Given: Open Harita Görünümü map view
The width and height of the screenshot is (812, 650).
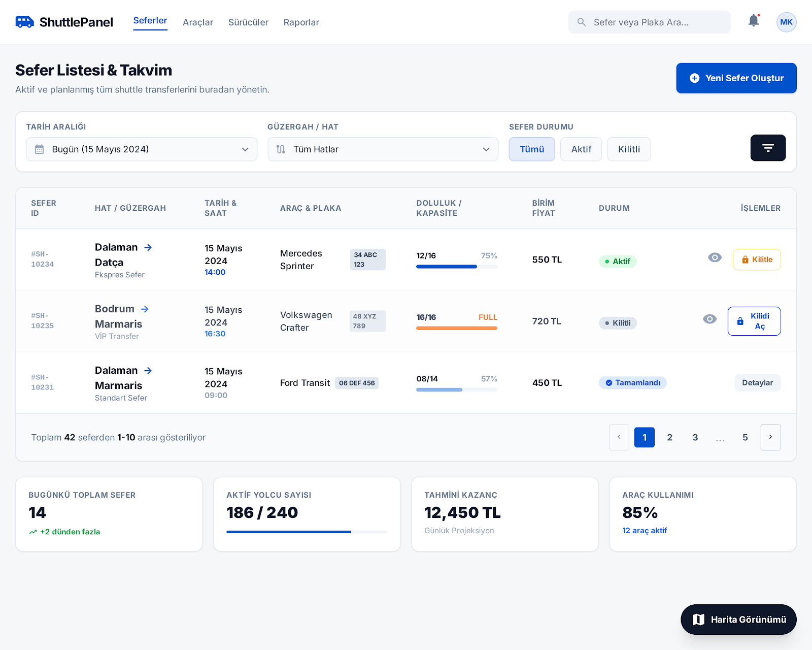Looking at the screenshot, I should [x=738, y=620].
